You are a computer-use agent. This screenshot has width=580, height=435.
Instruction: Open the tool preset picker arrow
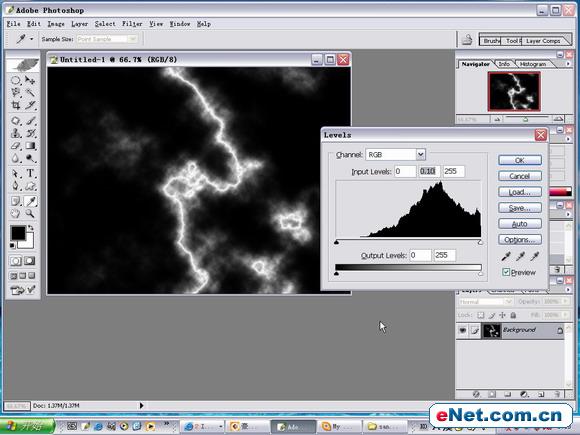[x=32, y=39]
